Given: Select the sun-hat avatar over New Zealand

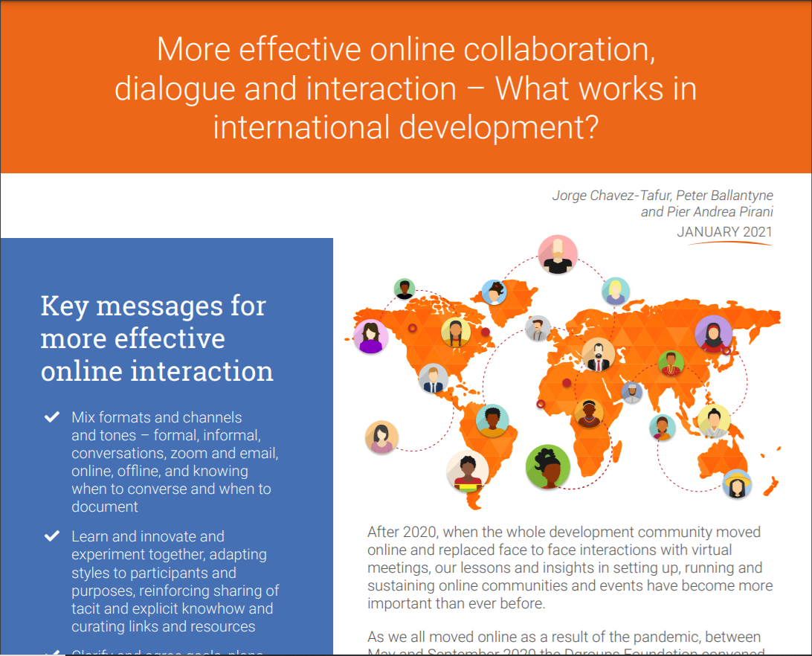Looking at the screenshot, I should (736, 484).
